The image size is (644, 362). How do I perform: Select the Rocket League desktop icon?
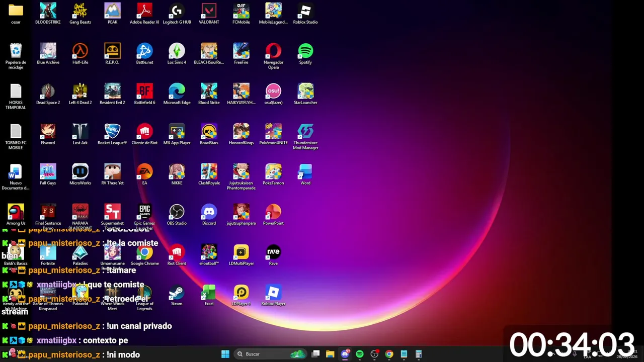coord(112,134)
